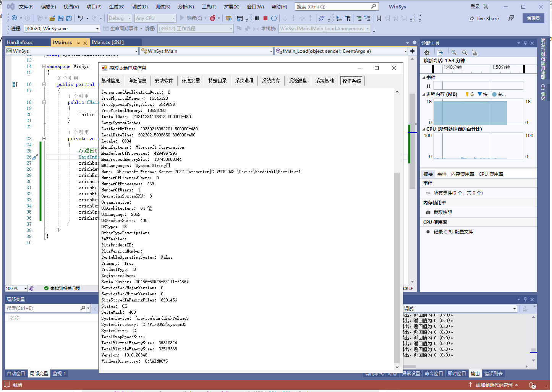
Task: Click the 登录 sign-in link
Action: point(475,6)
